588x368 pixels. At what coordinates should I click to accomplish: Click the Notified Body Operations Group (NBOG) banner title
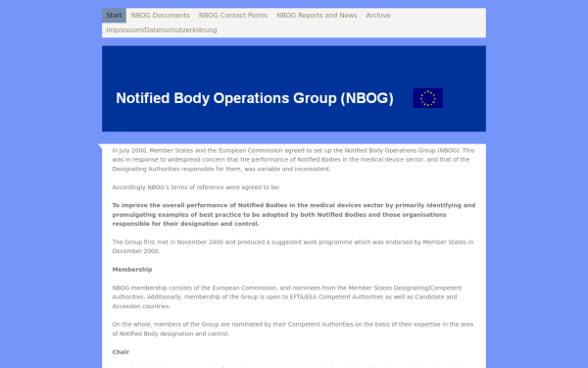coord(255,98)
